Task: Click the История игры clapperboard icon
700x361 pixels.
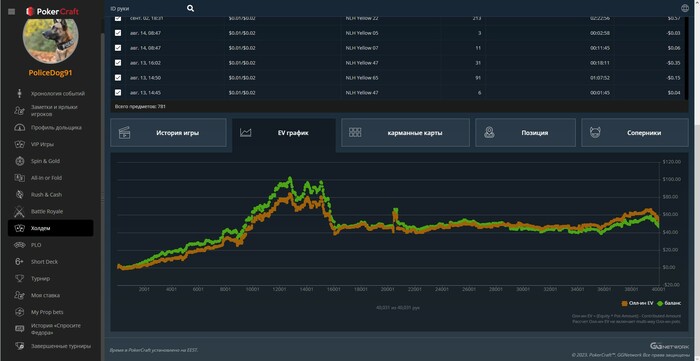Action: pos(125,133)
